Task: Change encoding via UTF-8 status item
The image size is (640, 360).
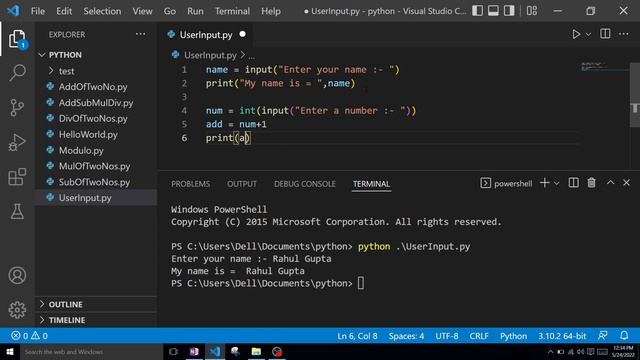Action: pos(447,336)
